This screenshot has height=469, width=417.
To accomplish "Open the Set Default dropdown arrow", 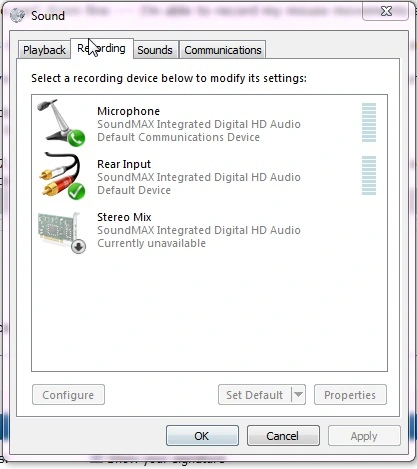I will tap(298, 395).
